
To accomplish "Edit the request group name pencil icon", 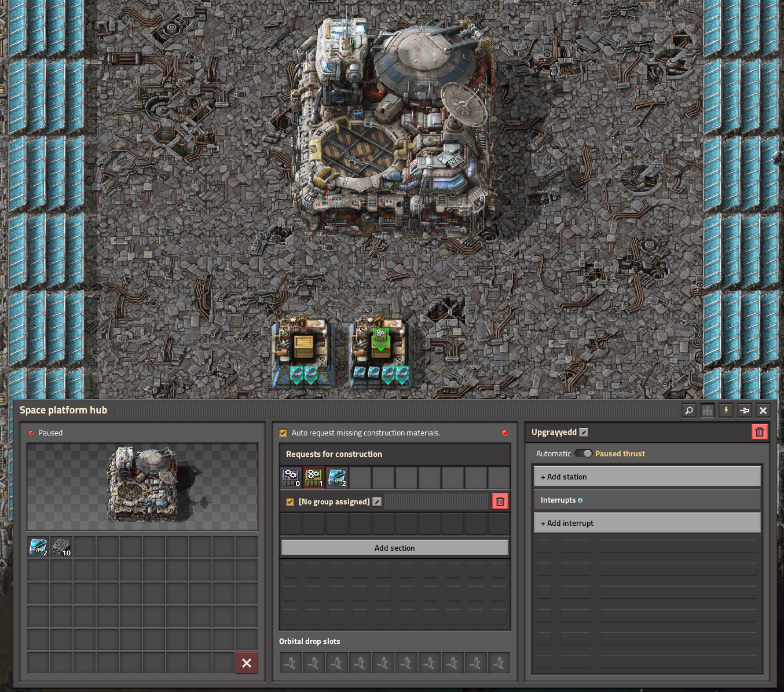I will click(377, 501).
